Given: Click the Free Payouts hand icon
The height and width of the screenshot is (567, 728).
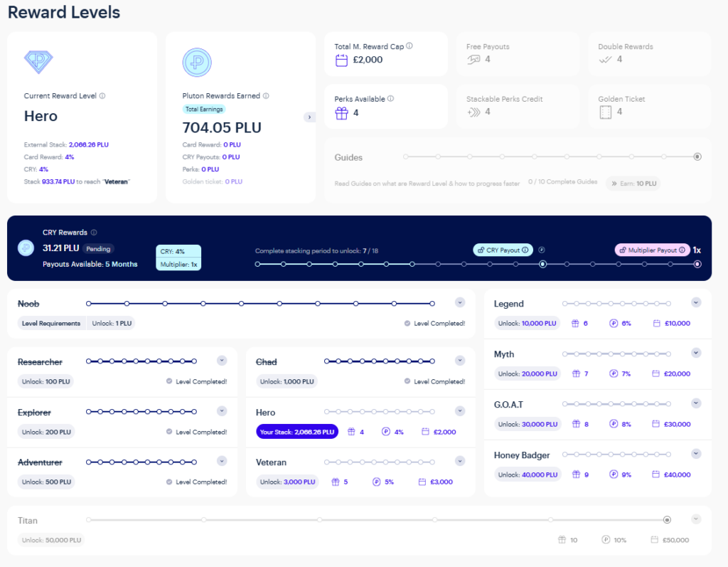Looking at the screenshot, I should pos(473,60).
